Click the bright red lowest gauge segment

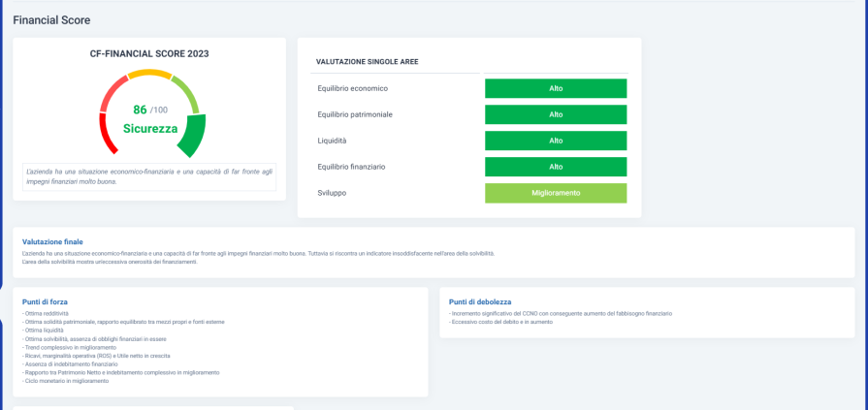pyautogui.click(x=107, y=134)
